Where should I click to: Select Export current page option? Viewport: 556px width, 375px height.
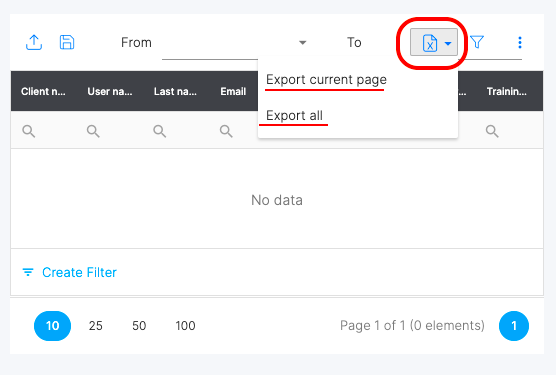pos(326,80)
